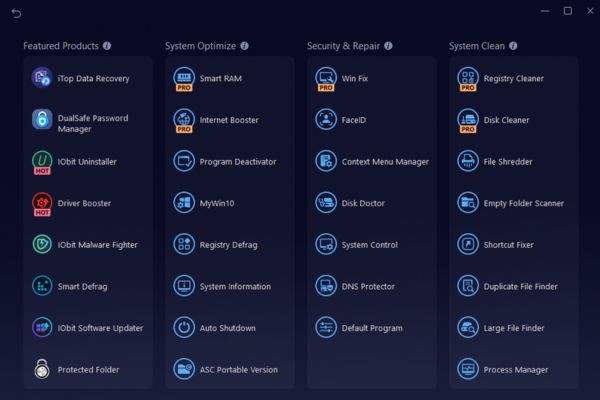Open the iTop Data Recovery icon
Screen dimensions: 600x400
tap(42, 78)
